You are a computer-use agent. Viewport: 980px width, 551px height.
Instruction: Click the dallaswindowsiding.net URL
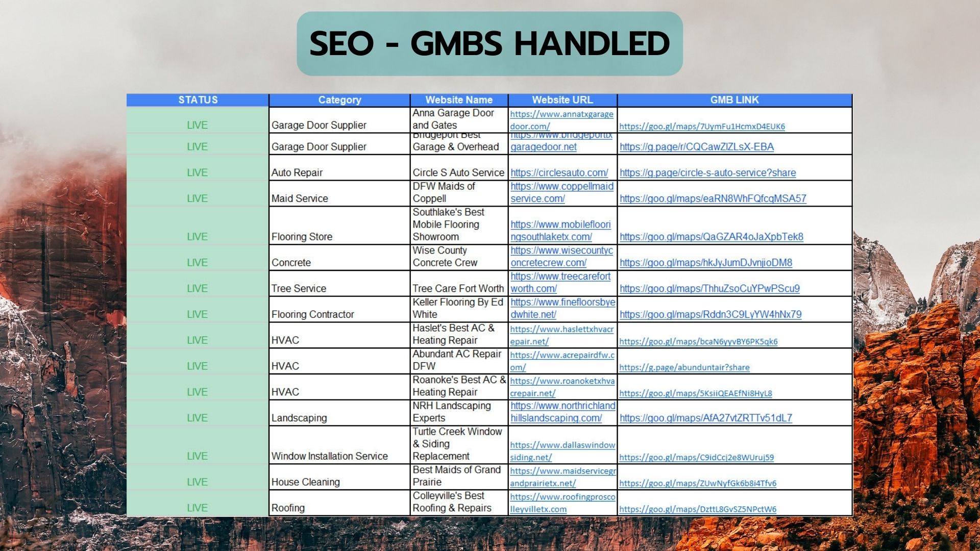562,445
